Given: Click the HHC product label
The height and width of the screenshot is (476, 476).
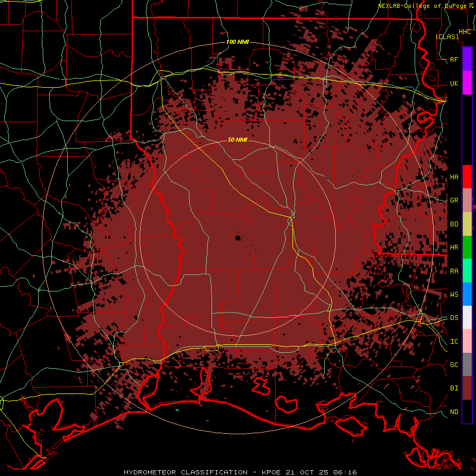Looking at the screenshot, I should point(464,32).
